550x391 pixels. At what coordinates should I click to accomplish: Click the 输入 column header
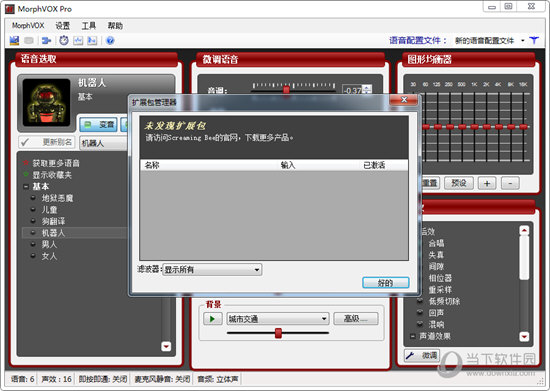288,165
